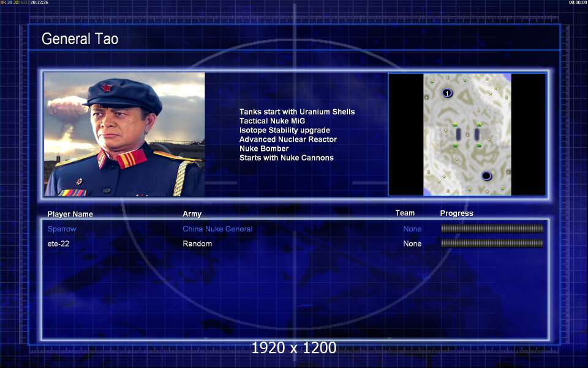Viewport: 588px width, 368px height.
Task: Click the 'China Nuke General' army entry
Action: click(217, 229)
